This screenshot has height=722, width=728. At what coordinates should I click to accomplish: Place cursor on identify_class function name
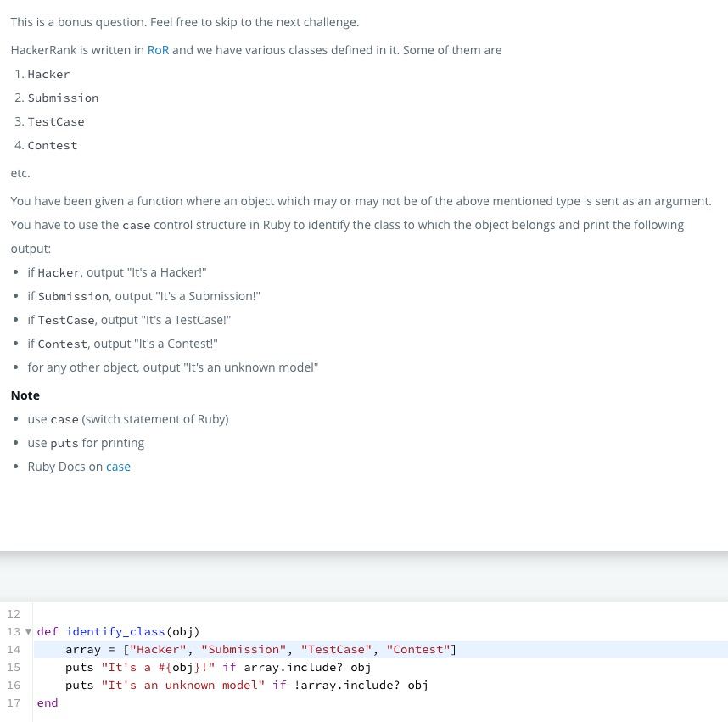coord(115,631)
